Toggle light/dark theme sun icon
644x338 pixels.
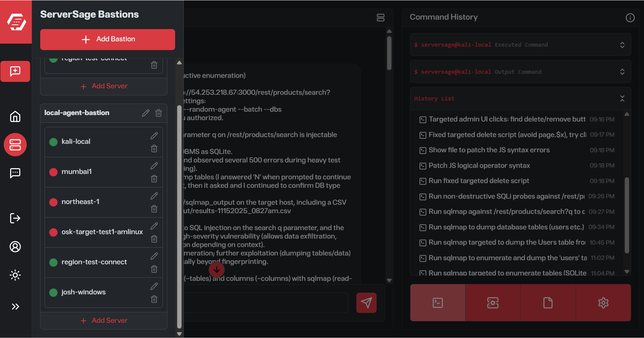15,275
